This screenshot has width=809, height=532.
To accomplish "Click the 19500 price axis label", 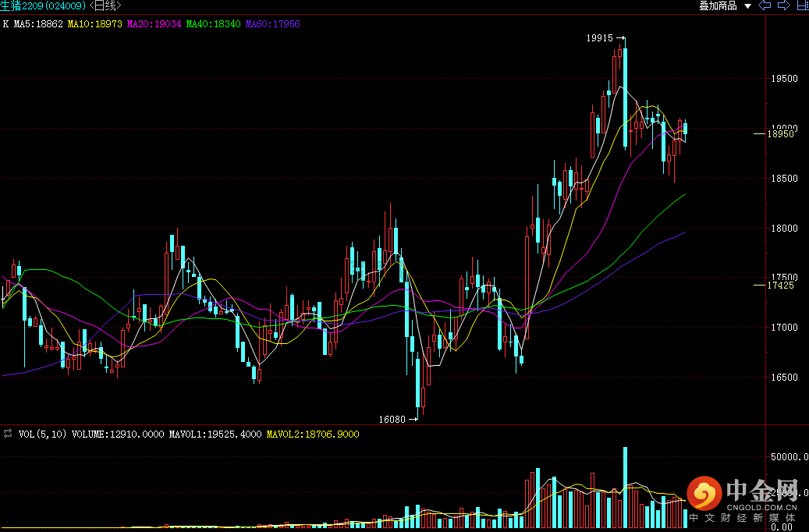I will (784, 79).
